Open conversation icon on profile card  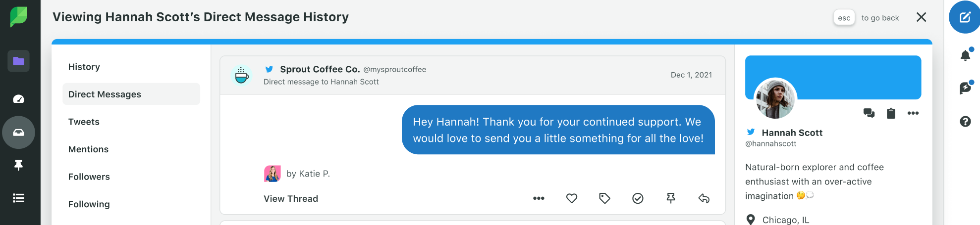point(869,113)
